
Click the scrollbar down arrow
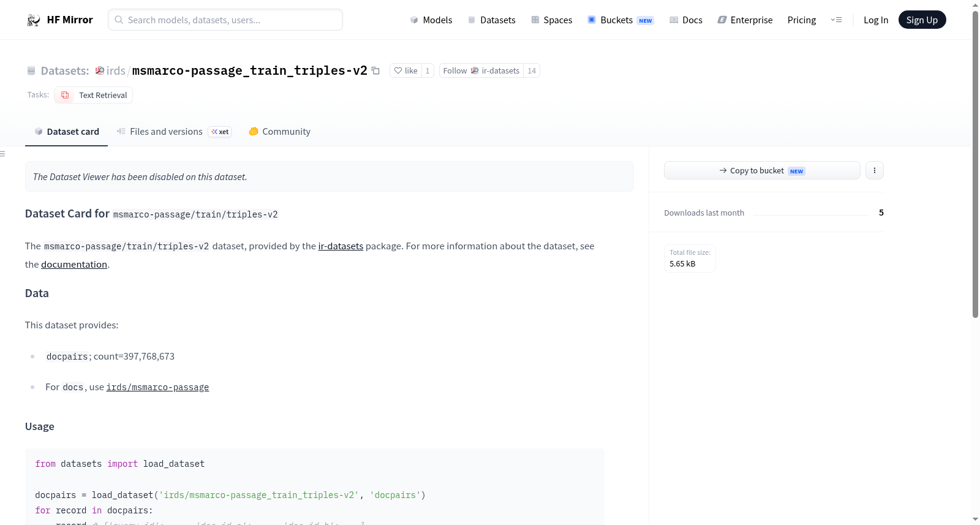click(x=975, y=519)
